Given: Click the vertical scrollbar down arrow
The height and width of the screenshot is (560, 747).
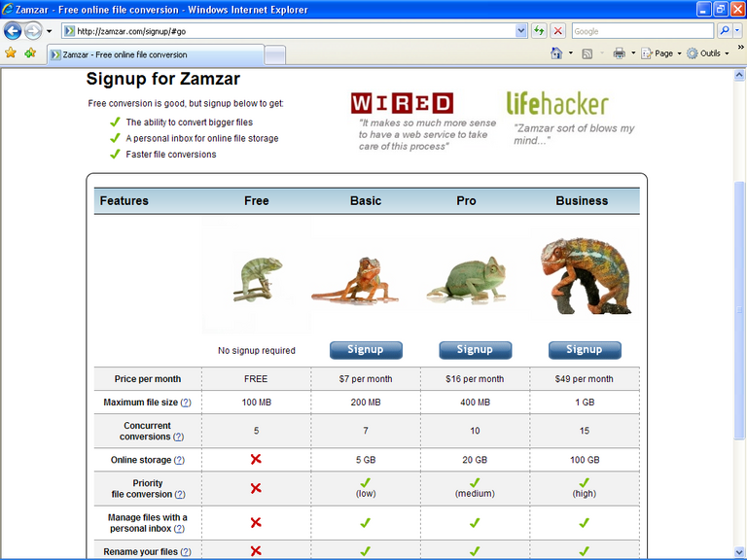Looking at the screenshot, I should tap(739, 552).
